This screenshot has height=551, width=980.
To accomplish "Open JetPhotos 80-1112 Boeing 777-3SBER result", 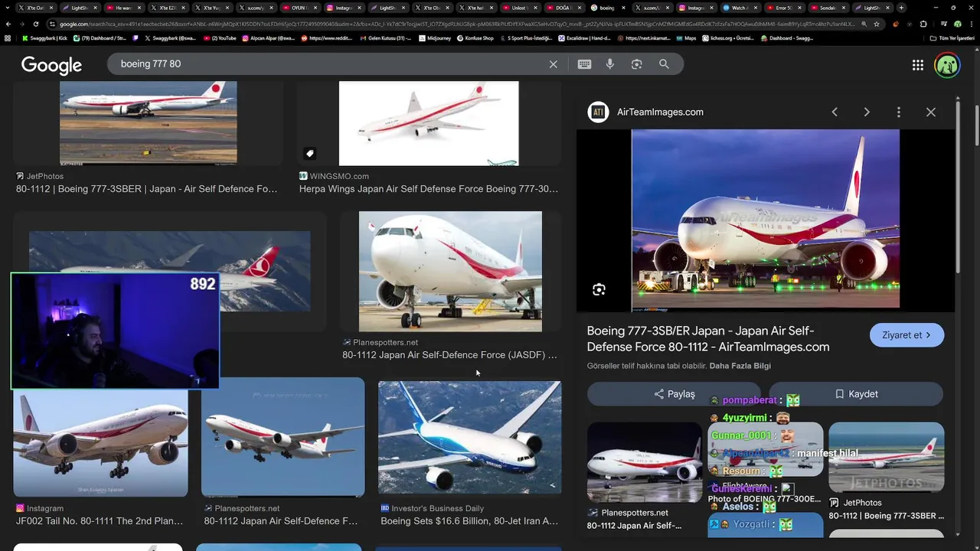I will pyautogui.click(x=148, y=122).
